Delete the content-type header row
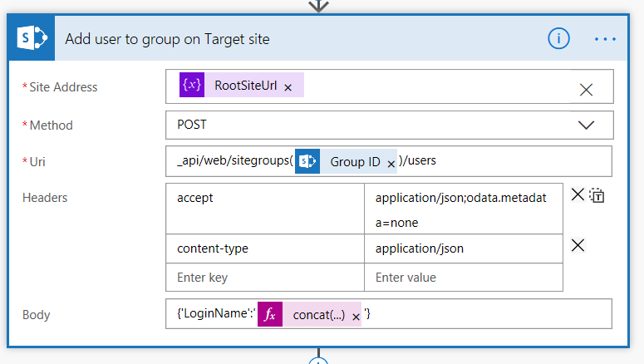This screenshot has height=364, width=644. pyautogui.click(x=578, y=245)
